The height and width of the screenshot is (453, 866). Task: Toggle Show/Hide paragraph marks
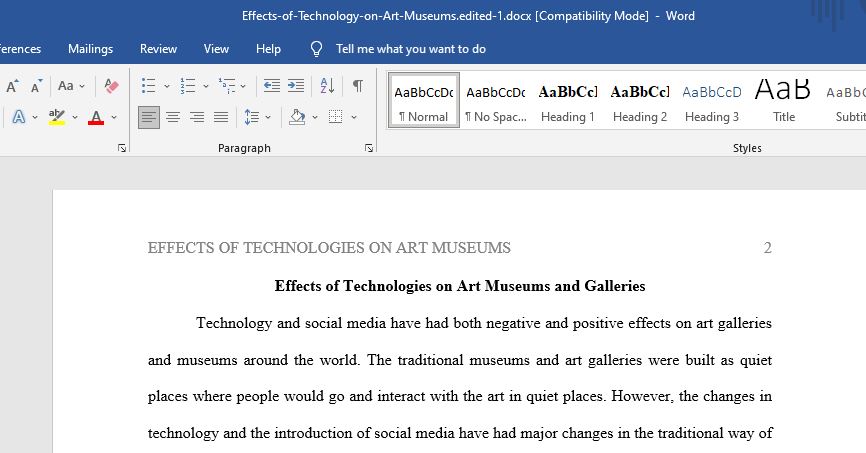click(358, 86)
